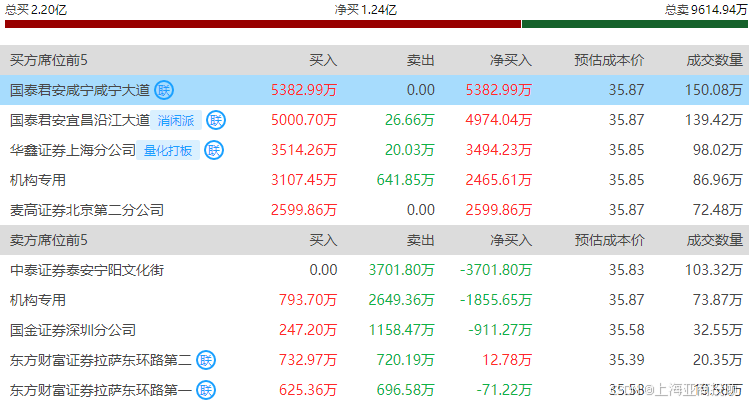Viewport: 749px width, 403px height.
Task: Click sell amount 641.85万
Action: point(406,180)
